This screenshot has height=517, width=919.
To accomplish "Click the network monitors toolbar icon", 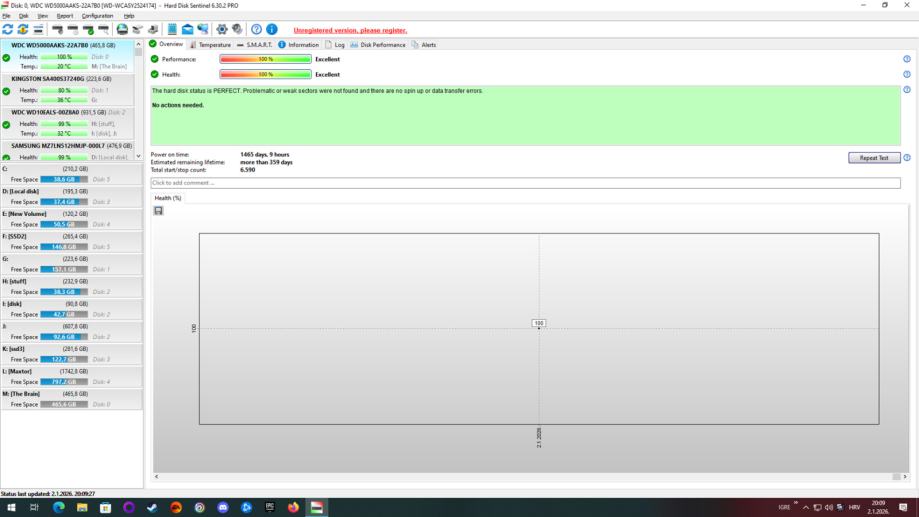I will click(203, 29).
